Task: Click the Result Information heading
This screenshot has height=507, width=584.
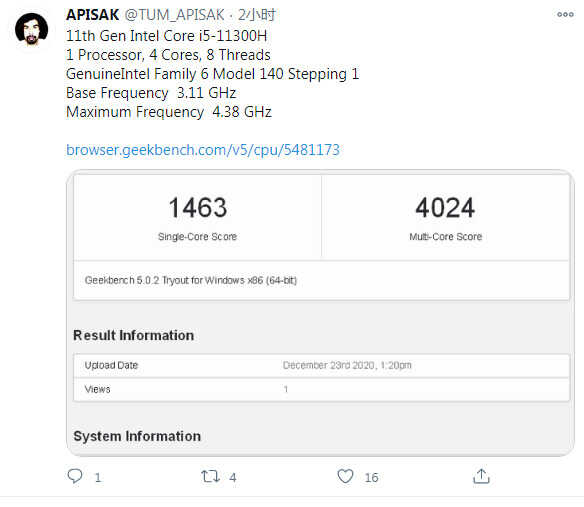Action: pyautogui.click(x=133, y=335)
